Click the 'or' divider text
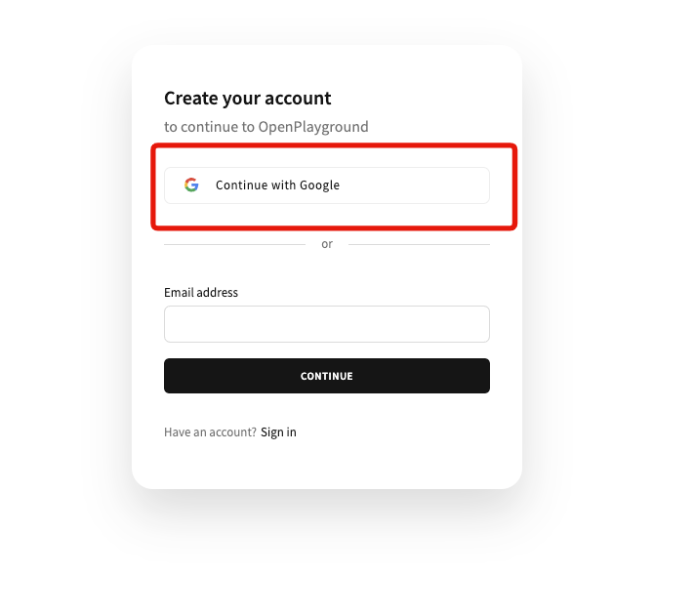 327,244
